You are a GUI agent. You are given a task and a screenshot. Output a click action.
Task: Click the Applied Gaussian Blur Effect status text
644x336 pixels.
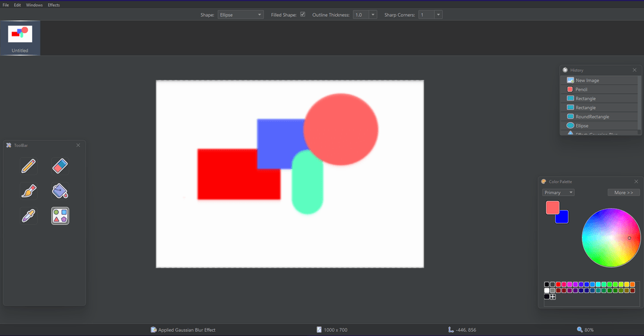click(187, 330)
